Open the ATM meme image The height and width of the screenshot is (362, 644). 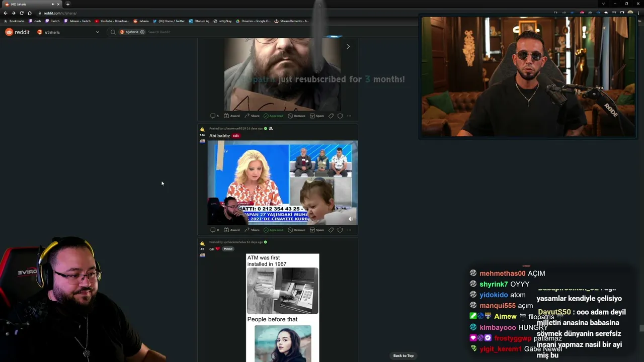[283, 308]
